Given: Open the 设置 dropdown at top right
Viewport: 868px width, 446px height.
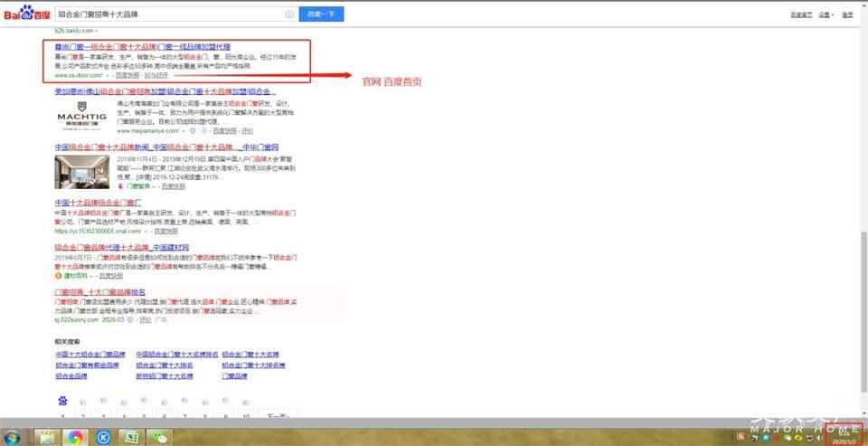Looking at the screenshot, I should coord(825,14).
